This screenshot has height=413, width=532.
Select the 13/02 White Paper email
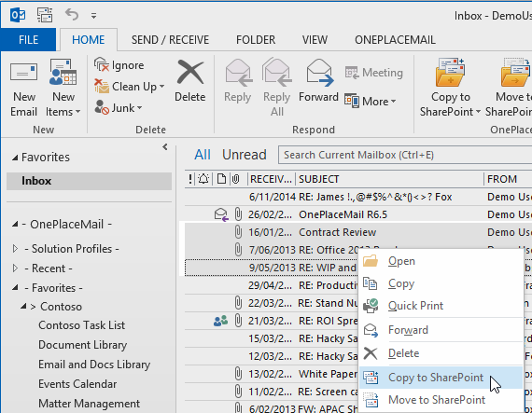[x=272, y=374]
